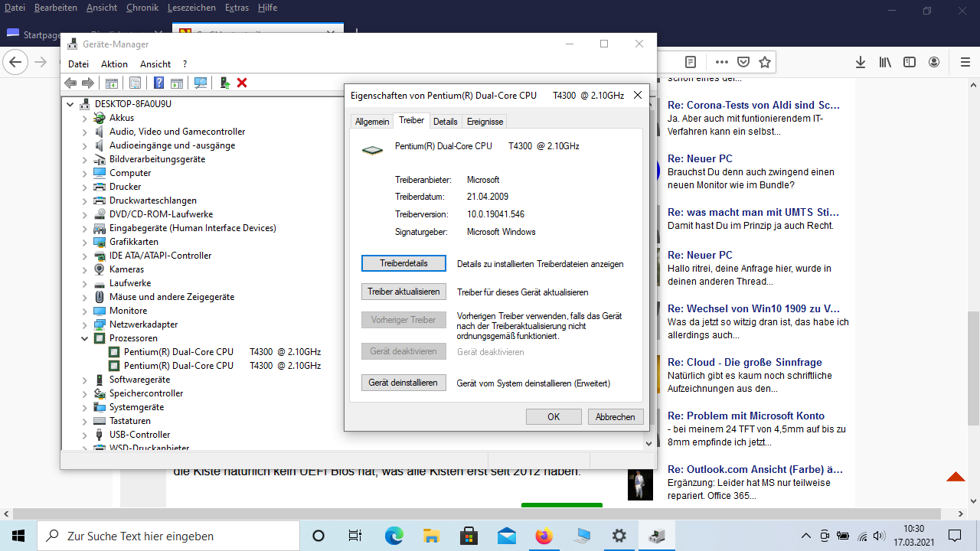
Task: Click the Treiberdetails button
Action: (403, 263)
